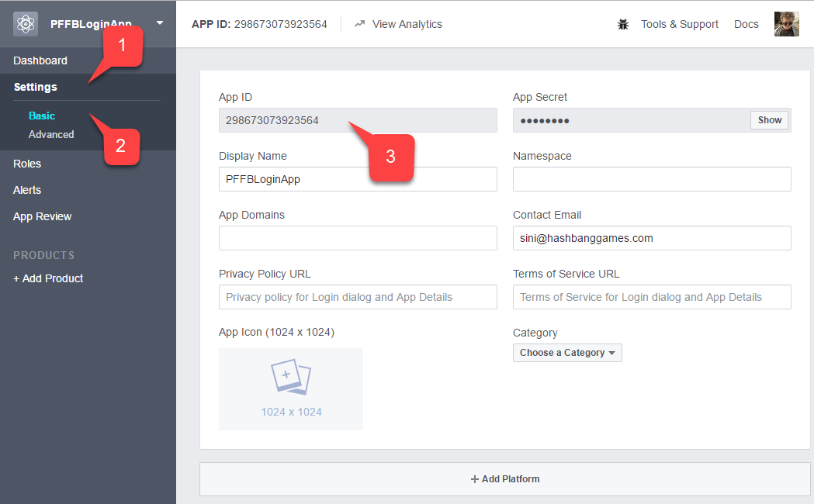The width and height of the screenshot is (814, 504).
Task: Click + Add Platform button
Action: tap(505, 479)
